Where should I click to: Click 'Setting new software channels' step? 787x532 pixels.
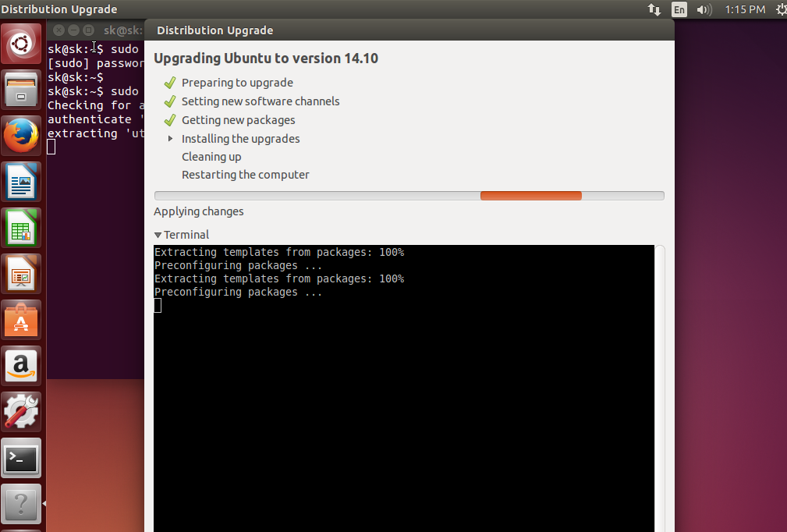pos(261,101)
